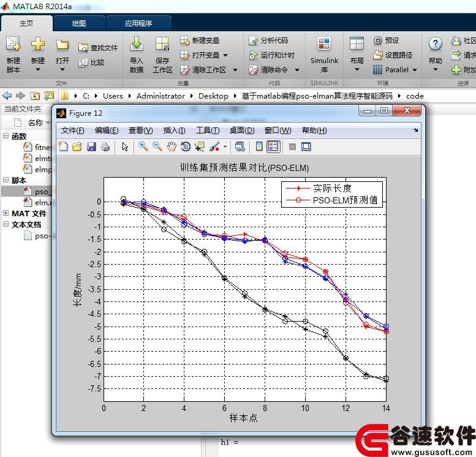
Task: Open the Figure Edit (编辑) menu
Action: (107, 130)
